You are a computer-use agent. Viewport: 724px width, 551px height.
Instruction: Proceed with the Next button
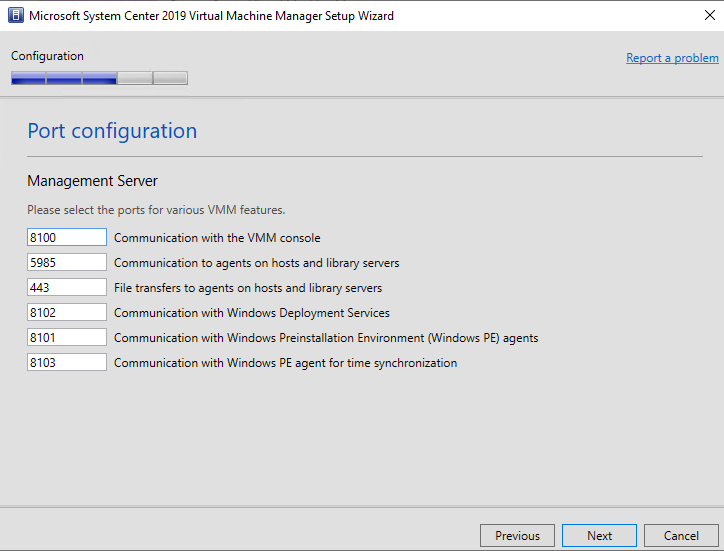click(599, 535)
